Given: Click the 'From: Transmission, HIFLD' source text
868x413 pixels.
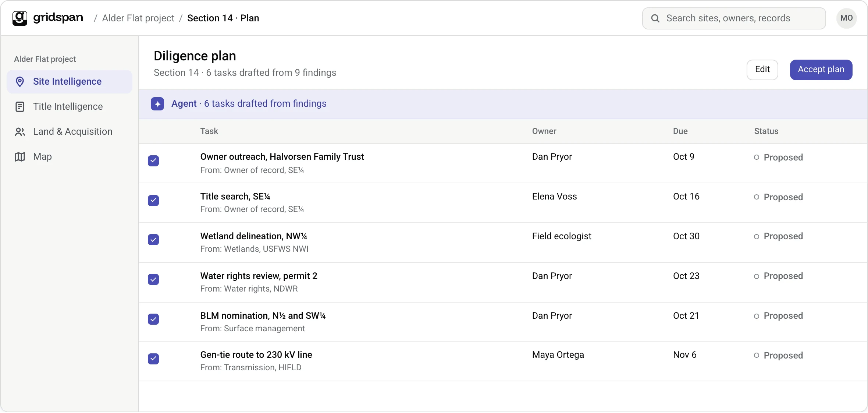Looking at the screenshot, I should [251, 368].
